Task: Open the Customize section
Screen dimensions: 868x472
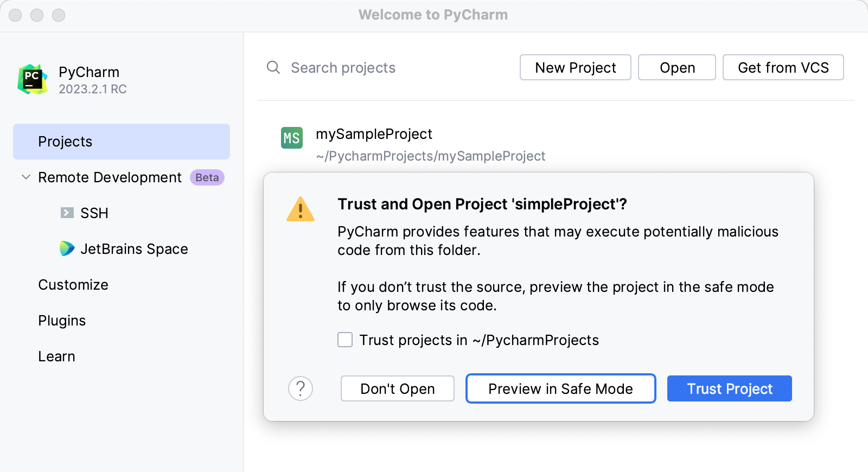Action: (73, 284)
